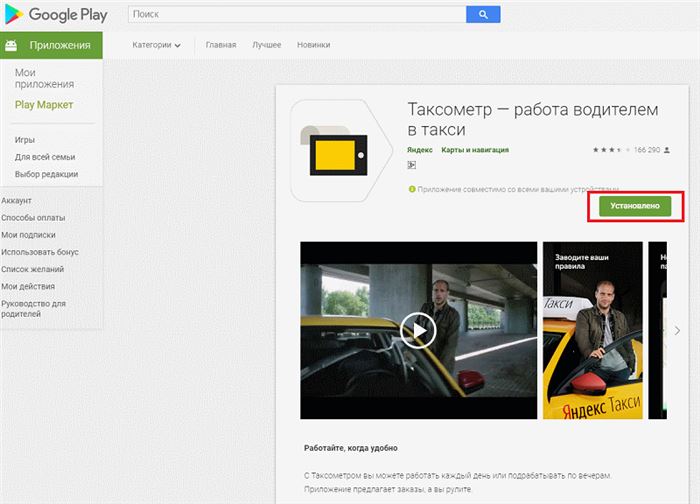Open Список желаний link
700x504 pixels.
point(33,269)
